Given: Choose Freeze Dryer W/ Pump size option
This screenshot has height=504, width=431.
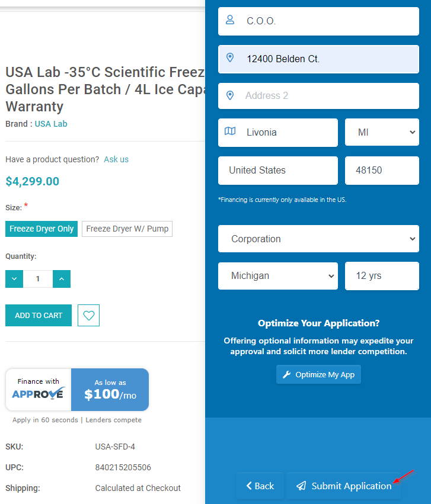Looking at the screenshot, I should (127, 229).
